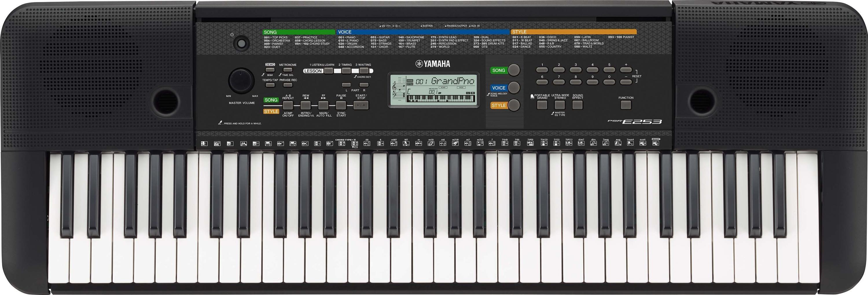Push the FUNCTION button
This screenshot has width=868, height=295.
pyautogui.click(x=626, y=105)
